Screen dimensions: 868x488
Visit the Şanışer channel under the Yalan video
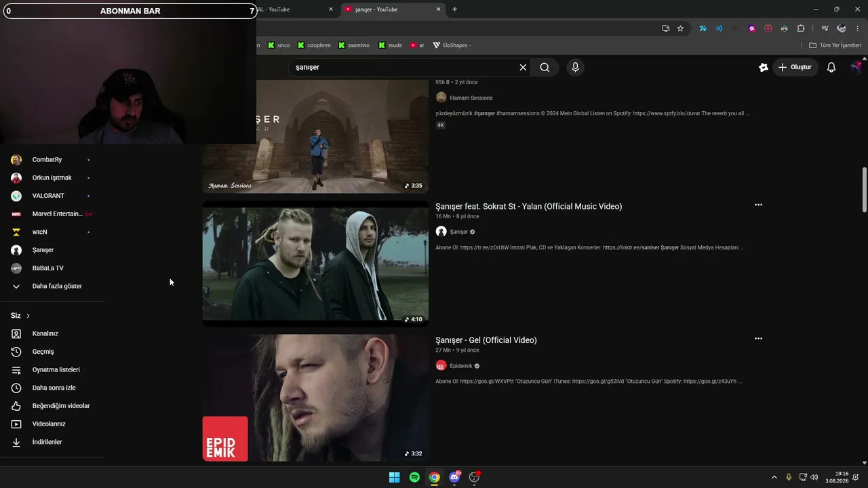pyautogui.click(x=458, y=232)
